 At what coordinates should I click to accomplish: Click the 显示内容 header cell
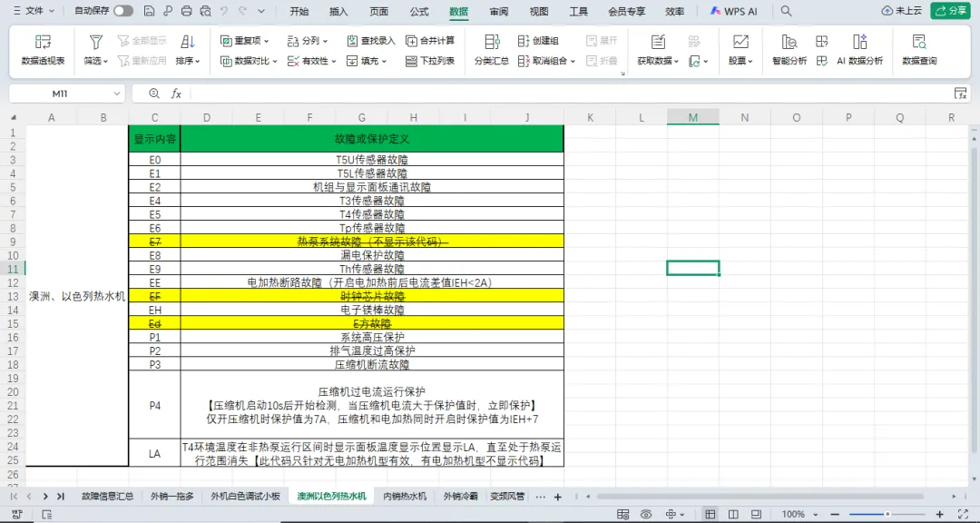[154, 139]
